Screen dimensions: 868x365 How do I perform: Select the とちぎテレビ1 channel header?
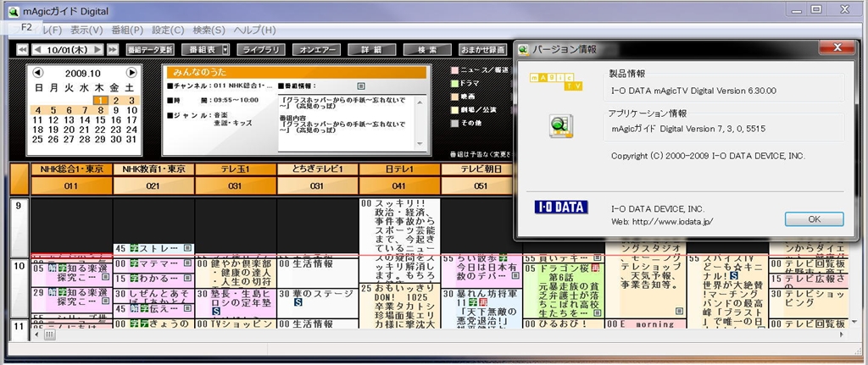tap(317, 169)
